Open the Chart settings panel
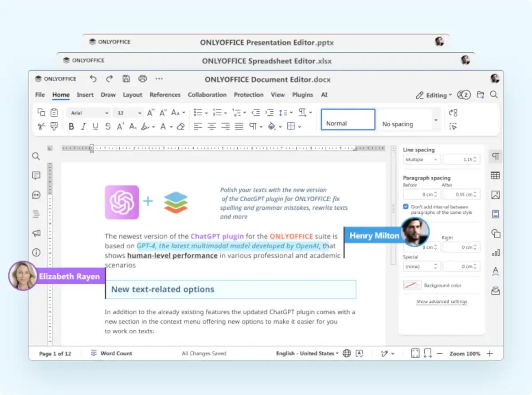Screen dimensions: 532x395 point(495,253)
